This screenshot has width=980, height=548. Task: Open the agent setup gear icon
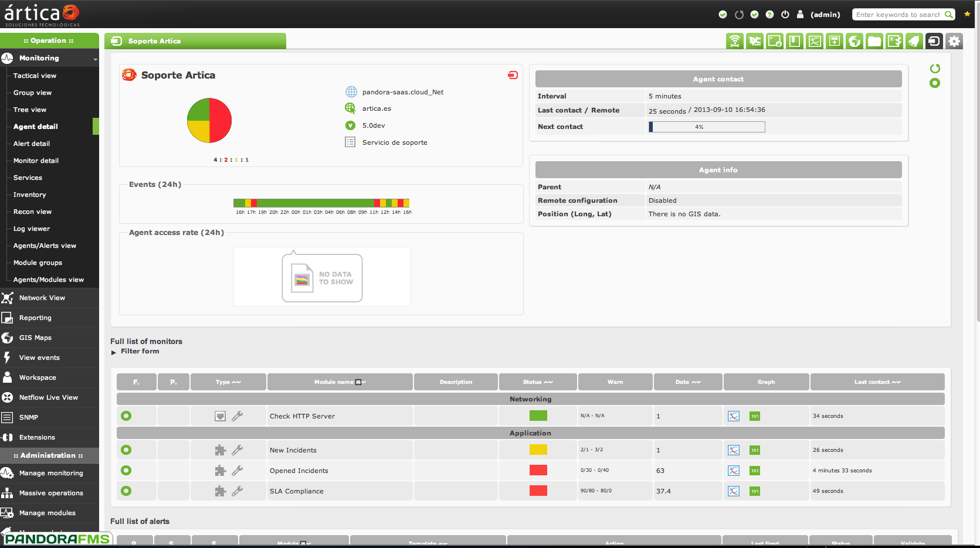[954, 41]
